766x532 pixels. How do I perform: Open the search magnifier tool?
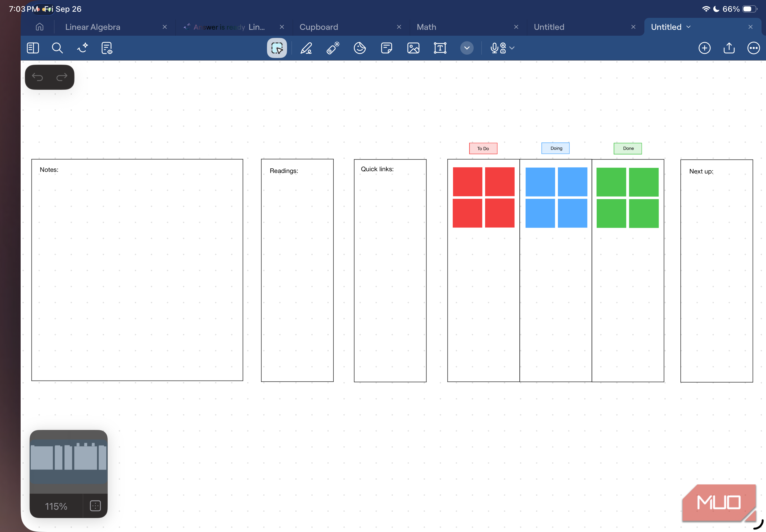point(57,48)
